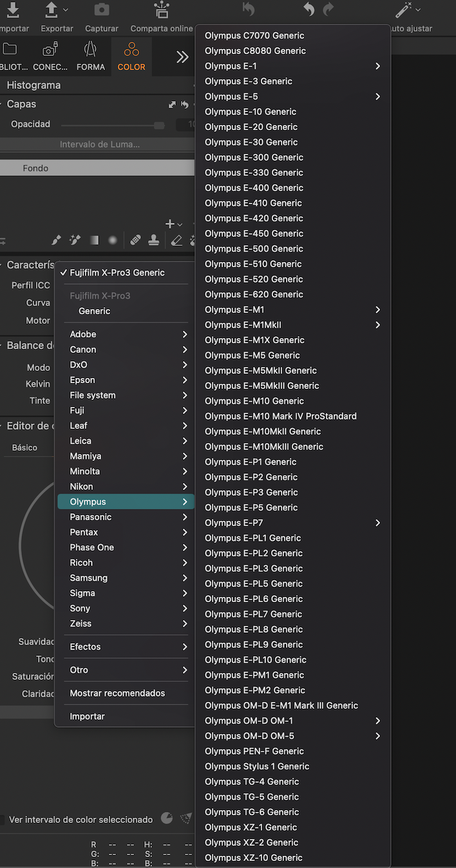Image resolution: width=456 pixels, height=868 pixels.
Task: Choose Mostrar recomendados in profile menu
Action: (124, 693)
